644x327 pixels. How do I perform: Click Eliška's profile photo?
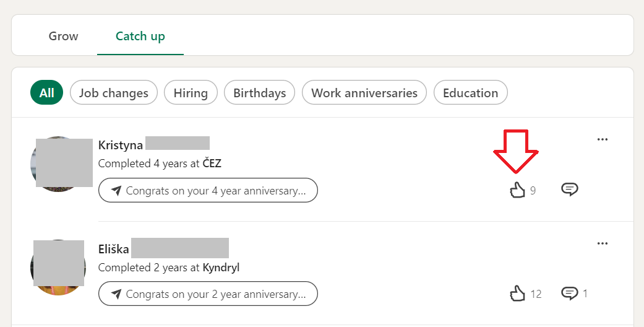(x=58, y=268)
